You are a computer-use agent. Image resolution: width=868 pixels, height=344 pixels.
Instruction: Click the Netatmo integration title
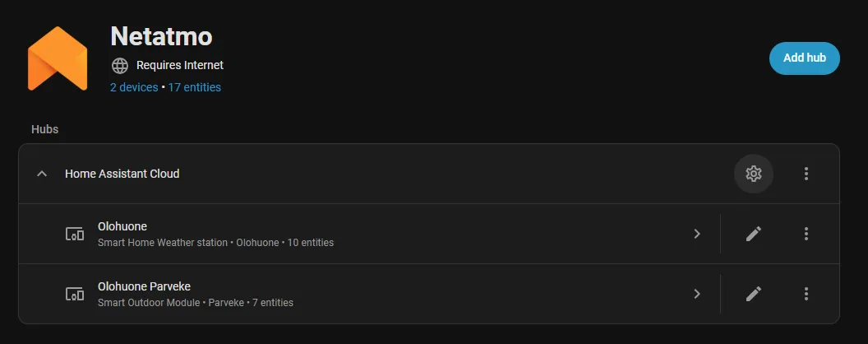161,36
